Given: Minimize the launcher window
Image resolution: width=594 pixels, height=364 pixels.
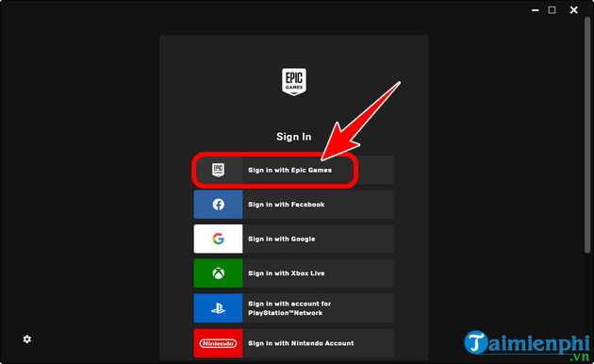Looking at the screenshot, I should click(535, 10).
